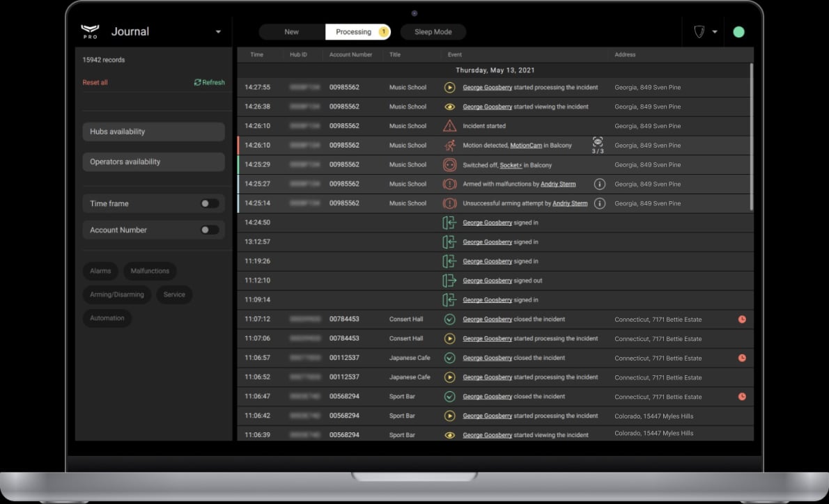The width and height of the screenshot is (829, 504).
Task: Click info icon on Unsuccessful arming attempt row
Action: pos(599,203)
